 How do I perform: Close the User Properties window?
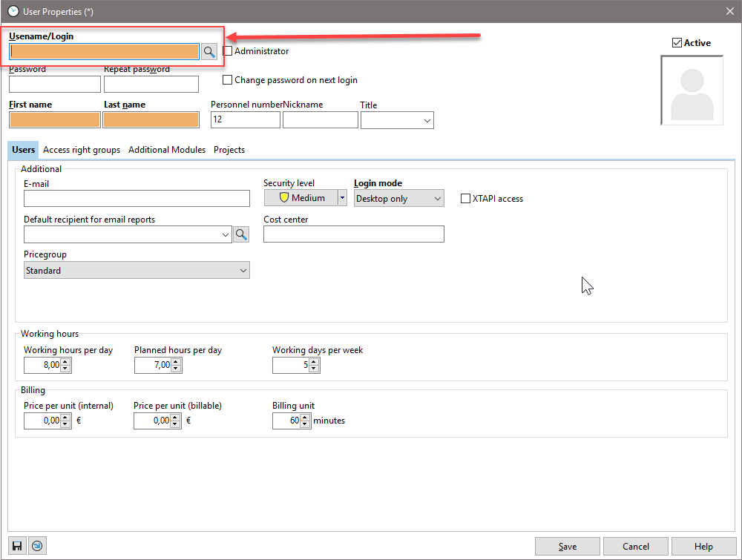click(x=728, y=11)
